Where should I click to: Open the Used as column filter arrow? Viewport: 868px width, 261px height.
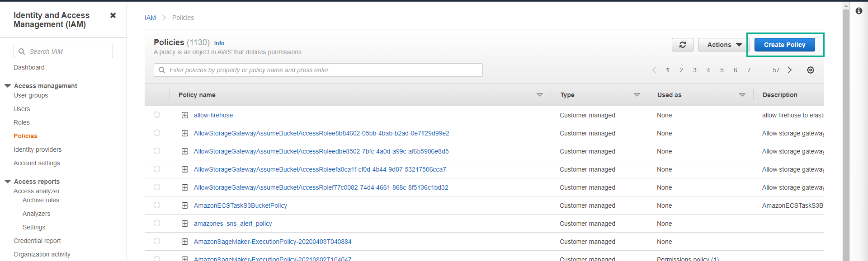click(742, 95)
